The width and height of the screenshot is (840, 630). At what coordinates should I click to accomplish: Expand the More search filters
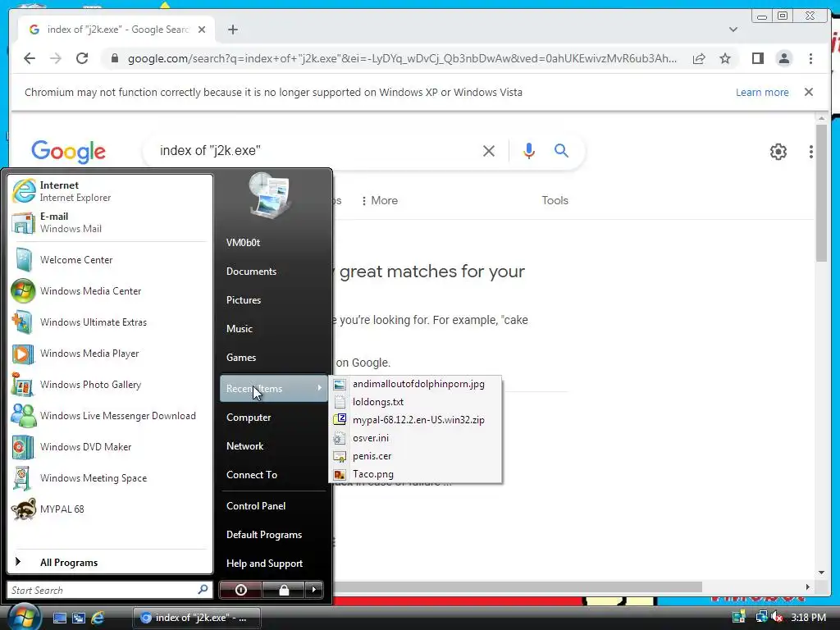pos(380,200)
